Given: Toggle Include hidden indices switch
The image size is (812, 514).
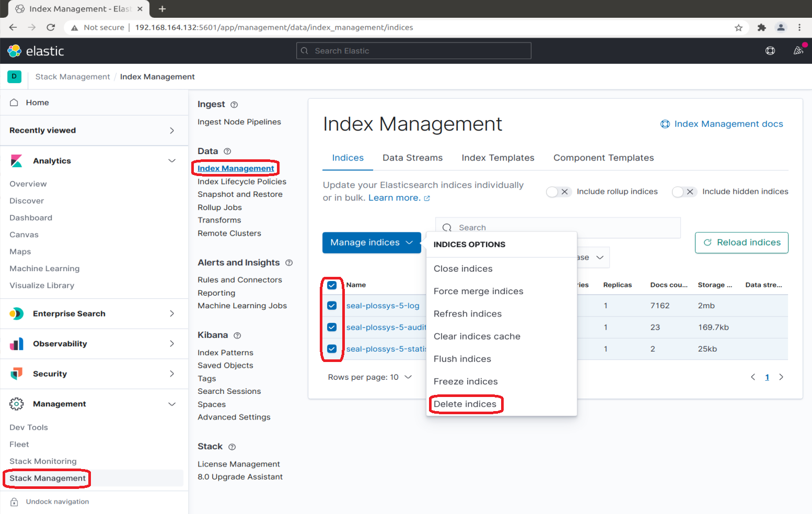Looking at the screenshot, I should point(683,192).
